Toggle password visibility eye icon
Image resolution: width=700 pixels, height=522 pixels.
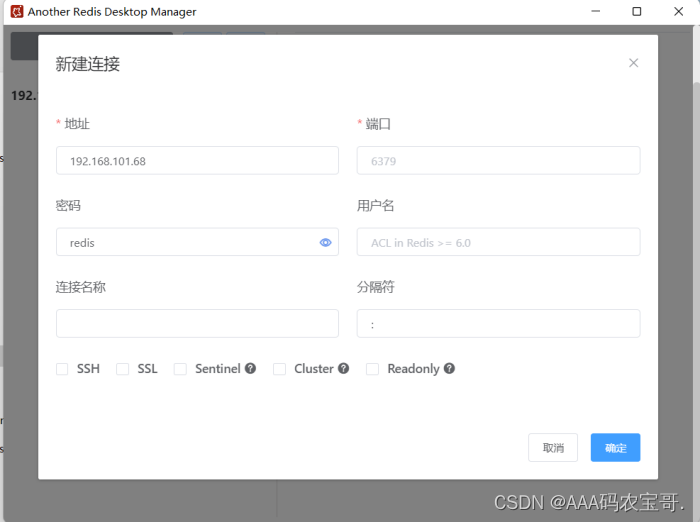[325, 242]
